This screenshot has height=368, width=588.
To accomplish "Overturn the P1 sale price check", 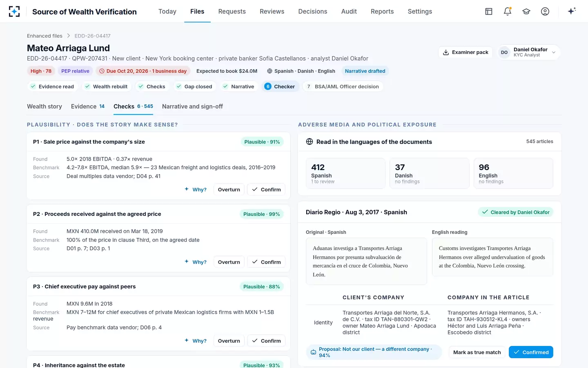I will (x=229, y=189).
